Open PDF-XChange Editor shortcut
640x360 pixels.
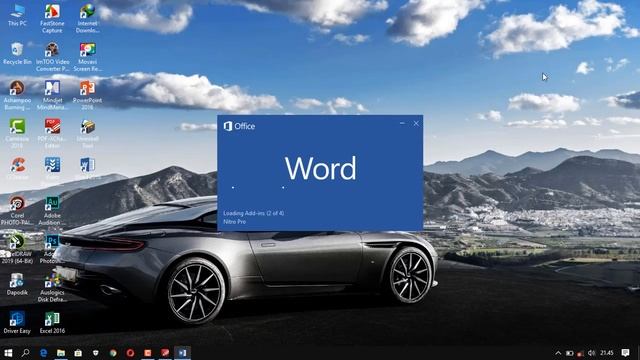pyautogui.click(x=52, y=133)
